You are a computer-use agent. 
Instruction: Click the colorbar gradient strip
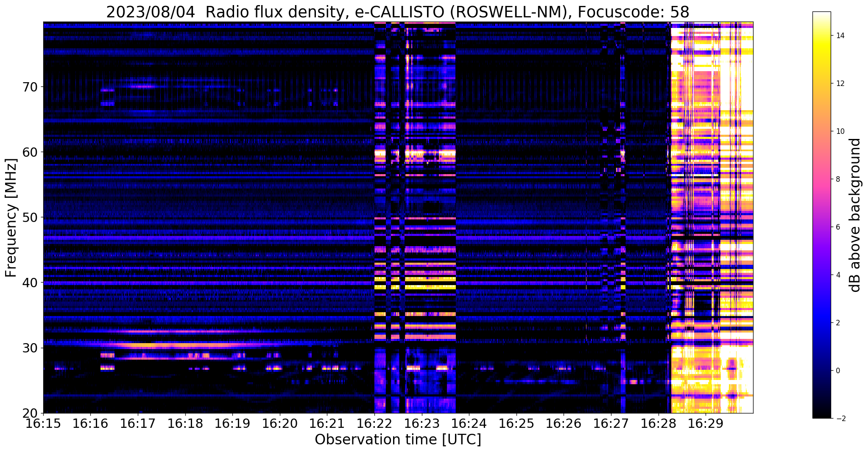click(x=822, y=215)
